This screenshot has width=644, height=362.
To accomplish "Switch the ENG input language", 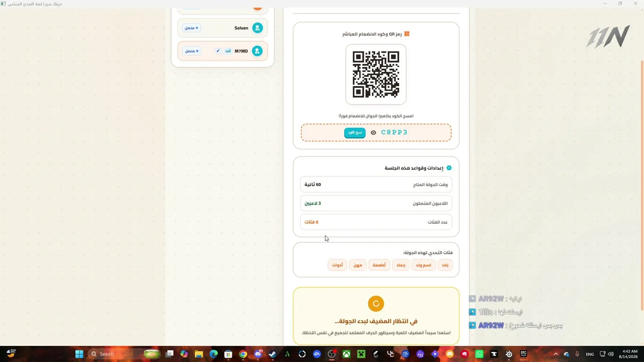I will [590, 354].
